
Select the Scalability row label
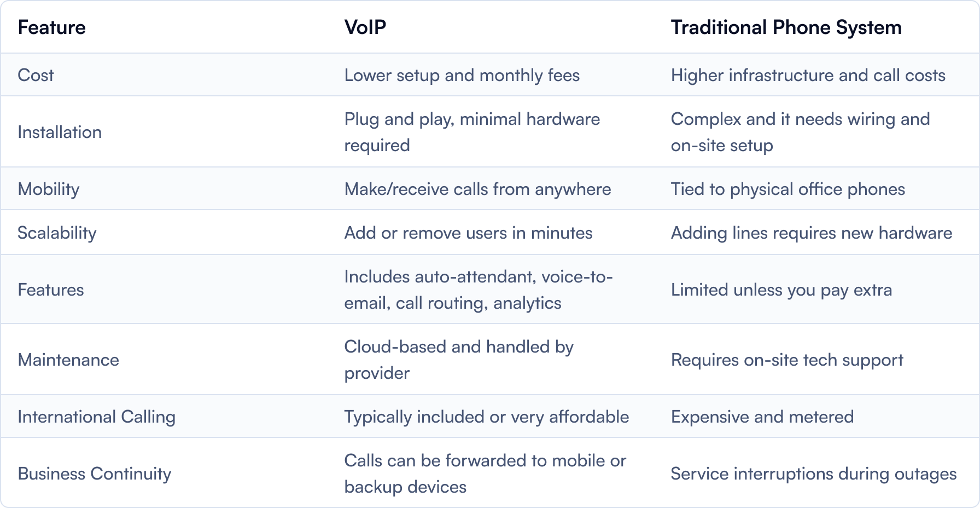click(57, 233)
